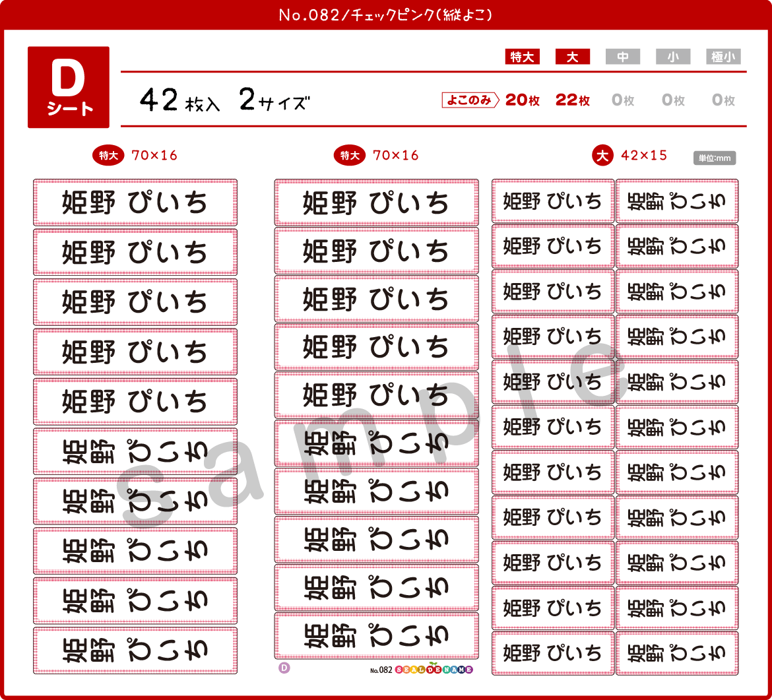Click the 42×15 size label
The image size is (772, 700).
pyautogui.click(x=643, y=156)
